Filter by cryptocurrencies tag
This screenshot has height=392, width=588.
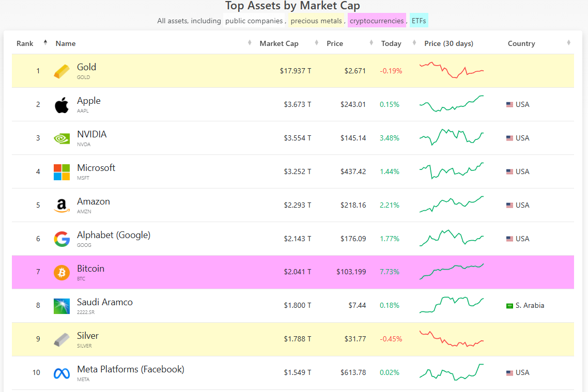point(377,21)
